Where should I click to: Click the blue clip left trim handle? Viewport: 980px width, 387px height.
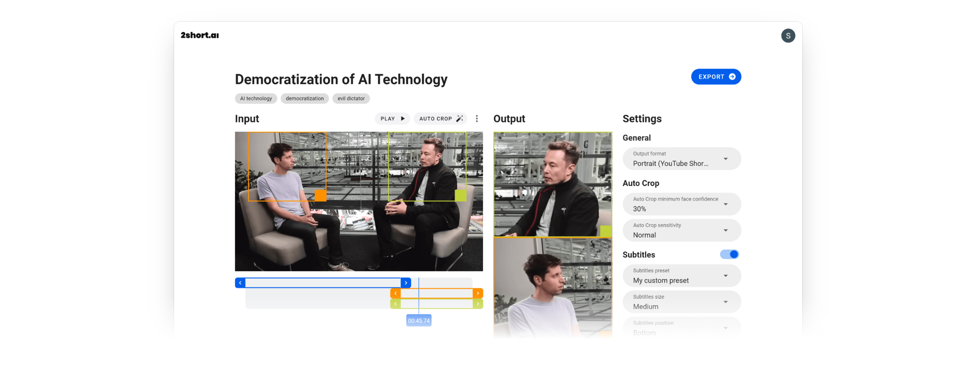[x=240, y=283]
